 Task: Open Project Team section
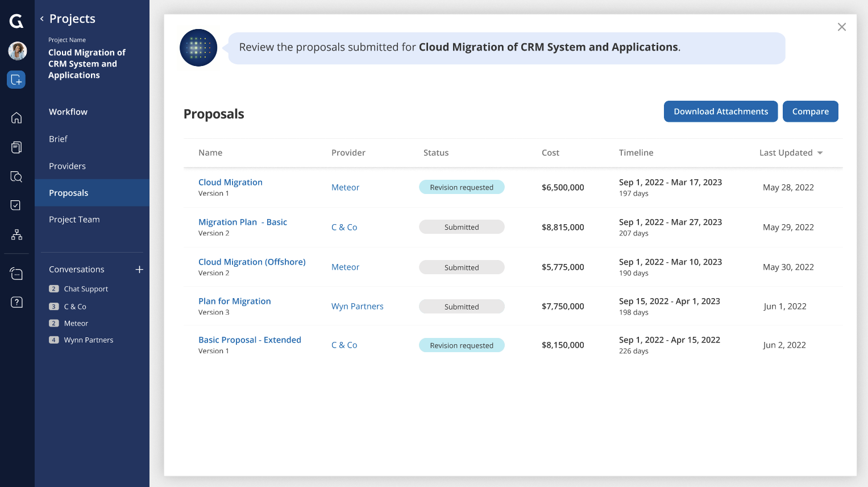point(74,220)
